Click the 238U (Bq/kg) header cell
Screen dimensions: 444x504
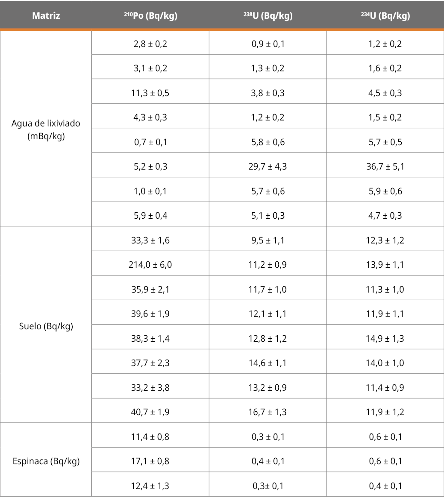point(268,16)
